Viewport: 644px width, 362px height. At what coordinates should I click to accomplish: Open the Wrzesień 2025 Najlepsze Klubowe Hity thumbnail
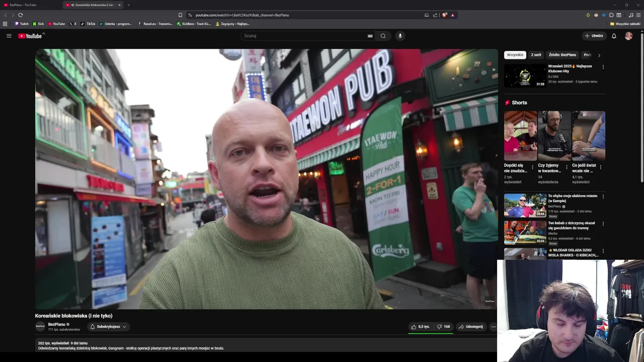525,75
